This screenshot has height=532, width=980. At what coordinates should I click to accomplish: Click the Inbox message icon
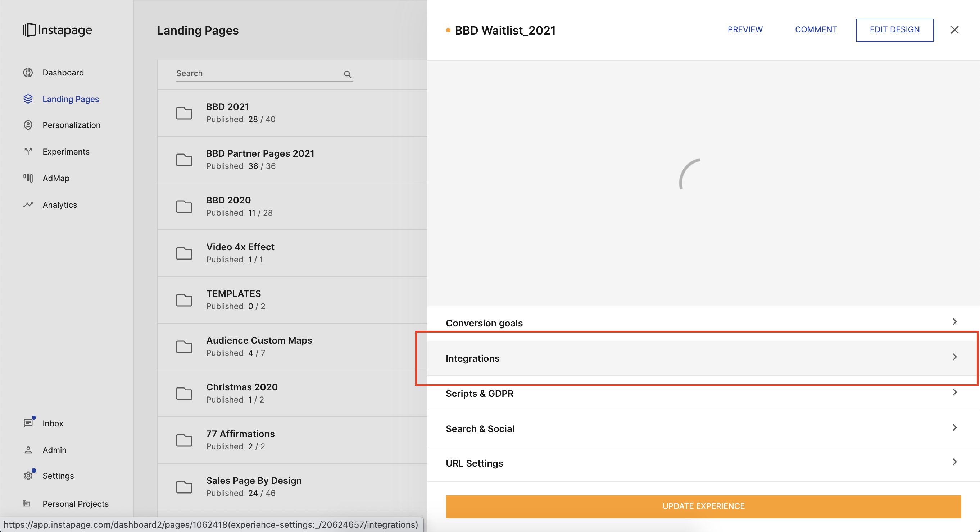[x=28, y=423]
